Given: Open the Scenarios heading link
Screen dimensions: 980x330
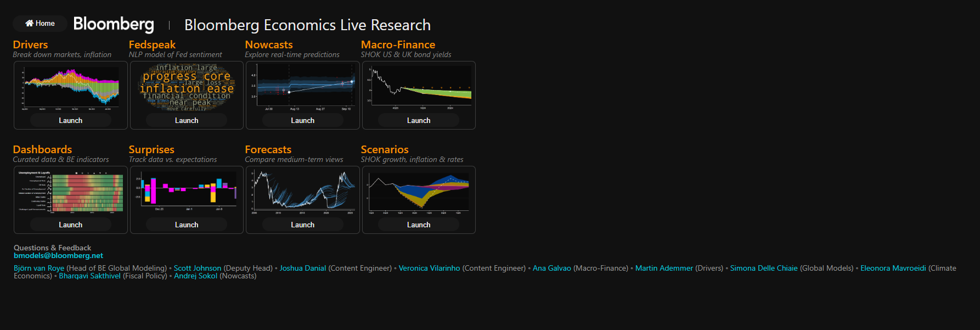Looking at the screenshot, I should point(385,149).
